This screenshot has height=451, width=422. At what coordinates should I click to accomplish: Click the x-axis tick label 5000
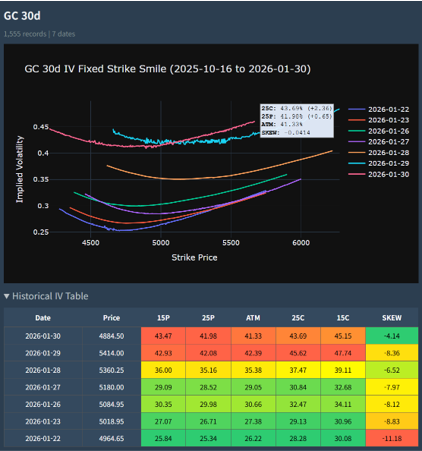[161, 243]
